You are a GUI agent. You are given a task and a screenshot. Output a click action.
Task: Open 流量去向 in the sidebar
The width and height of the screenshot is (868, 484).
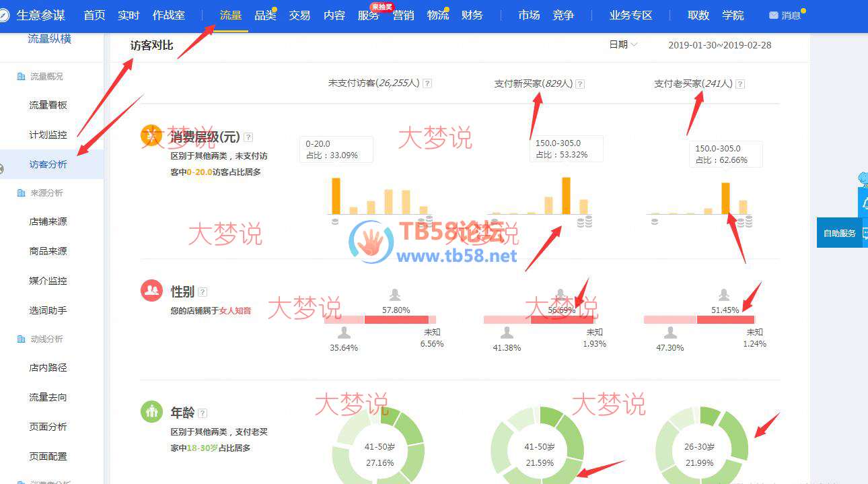pyautogui.click(x=48, y=397)
